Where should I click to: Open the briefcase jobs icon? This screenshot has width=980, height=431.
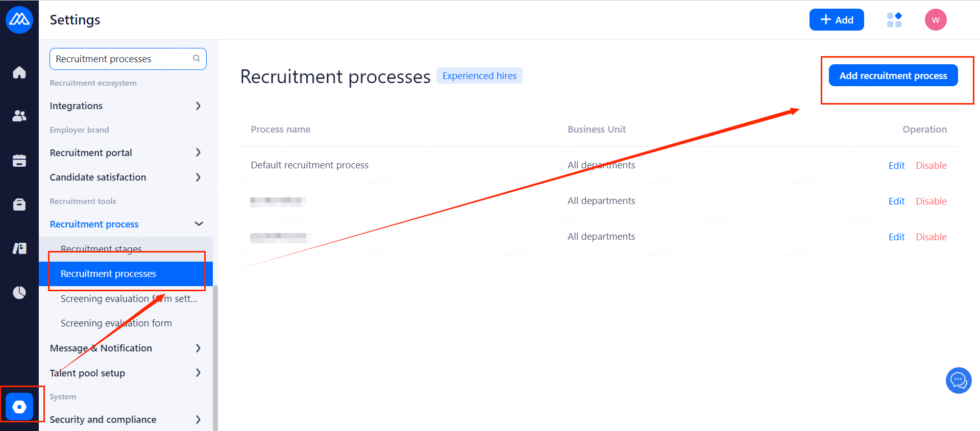[19, 205]
